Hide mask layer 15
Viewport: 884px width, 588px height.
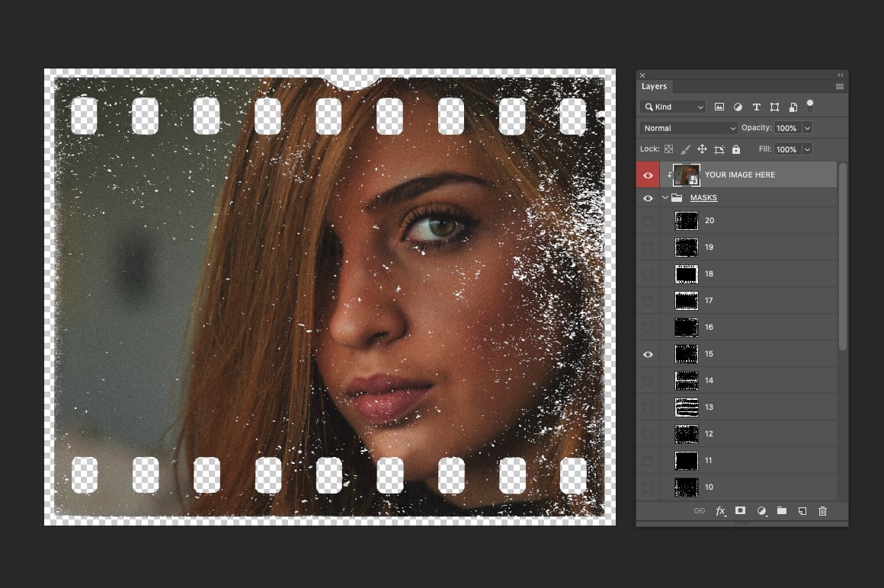tap(648, 354)
